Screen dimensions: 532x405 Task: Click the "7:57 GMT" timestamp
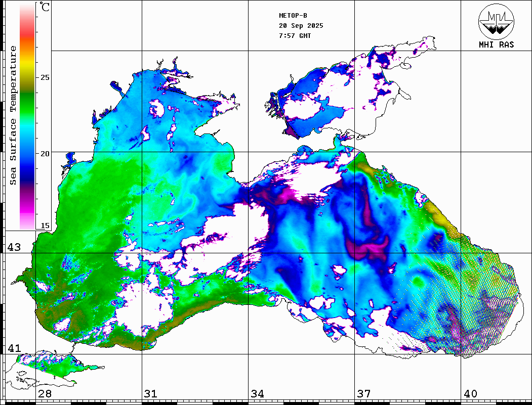click(x=295, y=36)
